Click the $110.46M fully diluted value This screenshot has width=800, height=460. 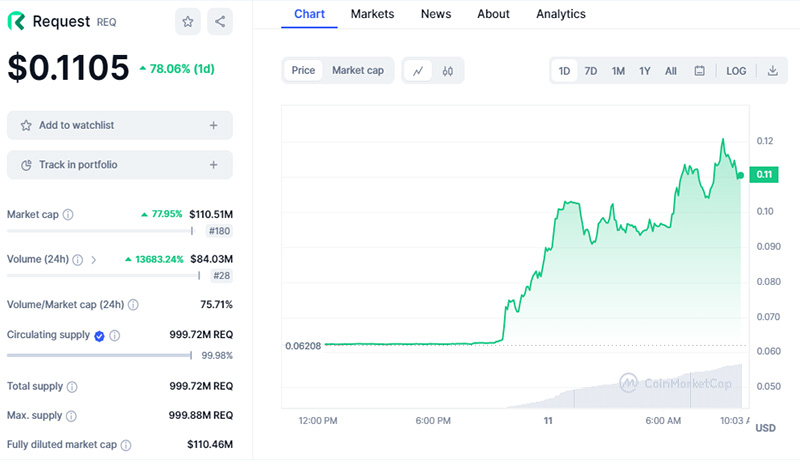pos(210,445)
